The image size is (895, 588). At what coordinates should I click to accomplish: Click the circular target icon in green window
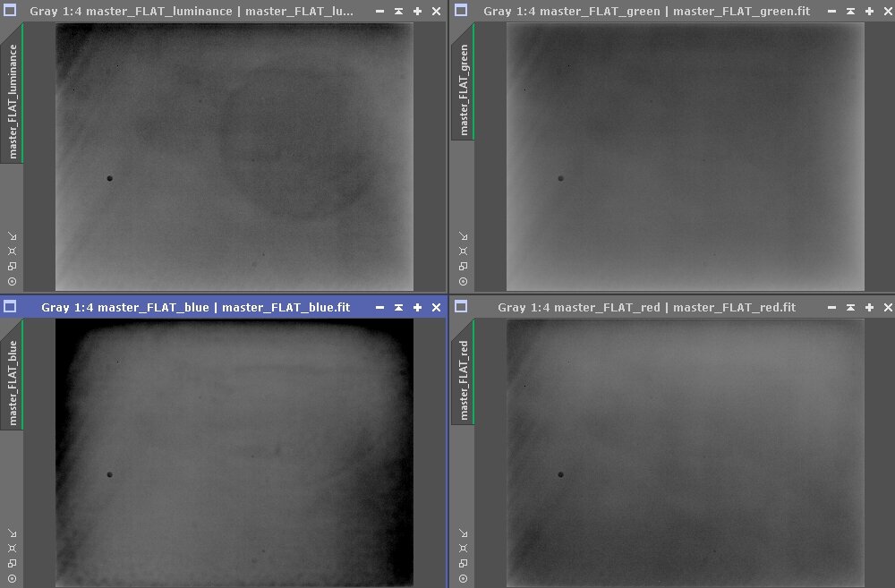coord(463,281)
